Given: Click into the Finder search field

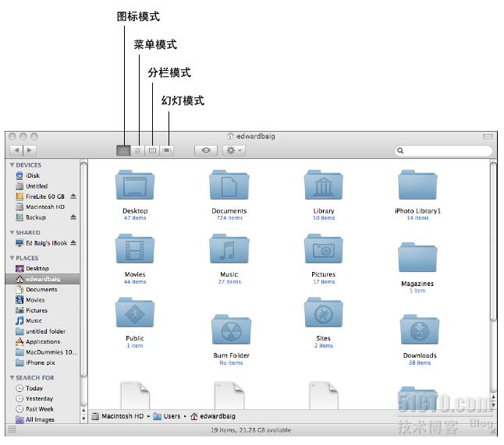Looking at the screenshot, I should tap(444, 150).
